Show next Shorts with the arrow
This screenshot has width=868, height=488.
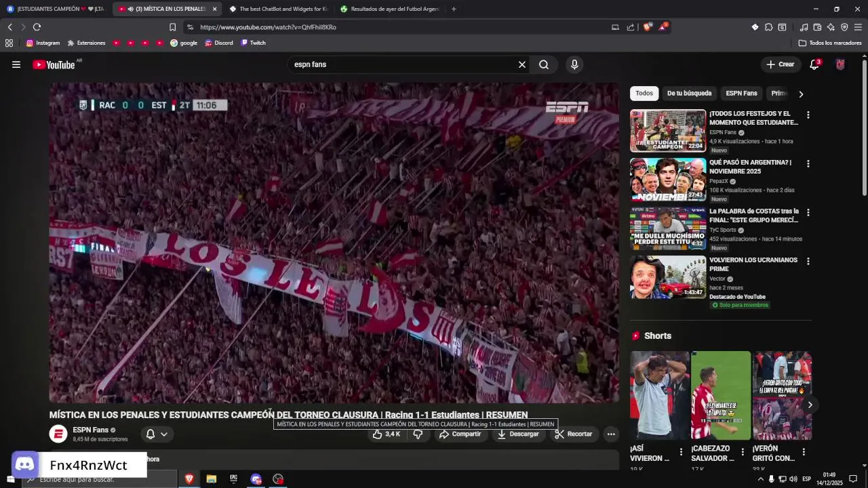tap(810, 405)
